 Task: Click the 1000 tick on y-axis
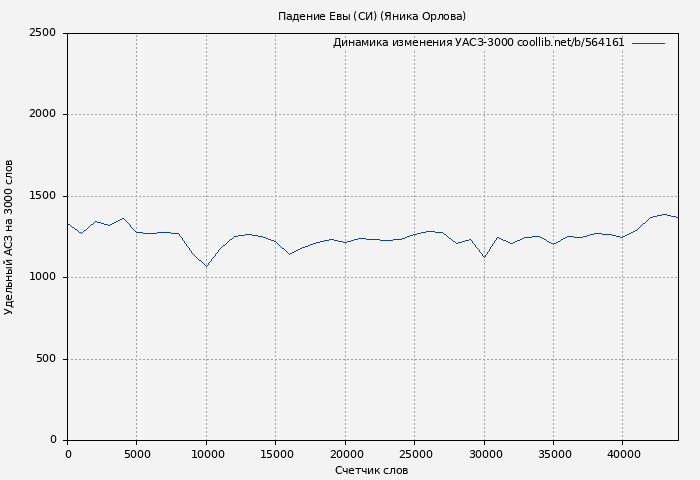pos(42,277)
